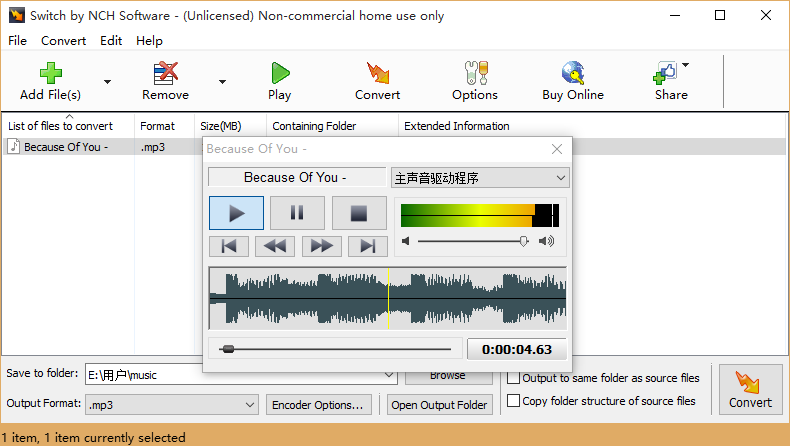Select the Because Of You file row
Screen dimensions: 790x446
point(396,147)
